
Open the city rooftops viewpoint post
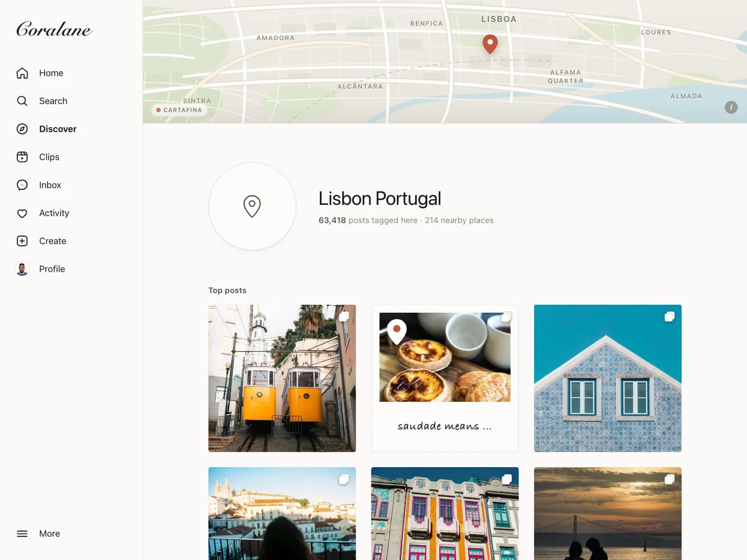pos(282,513)
